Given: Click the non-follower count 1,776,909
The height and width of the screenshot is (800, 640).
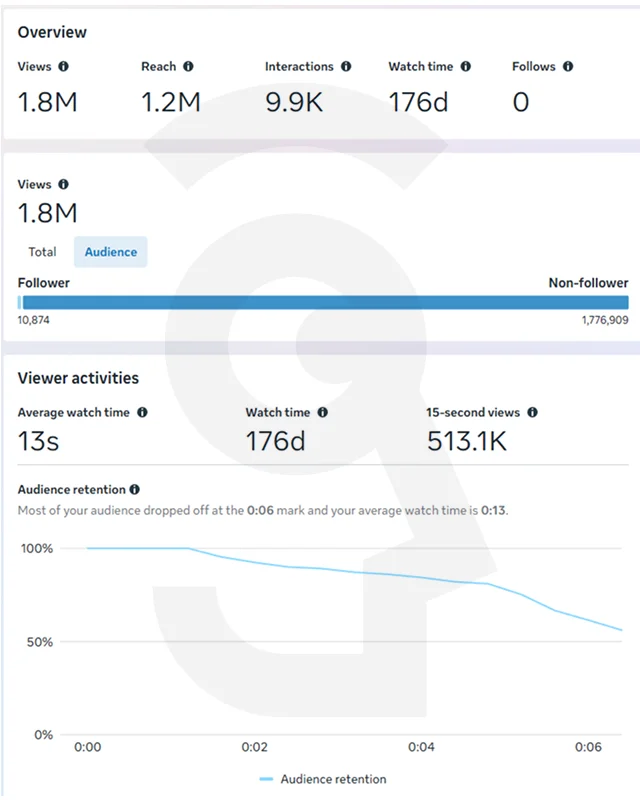Looking at the screenshot, I should 605,320.
